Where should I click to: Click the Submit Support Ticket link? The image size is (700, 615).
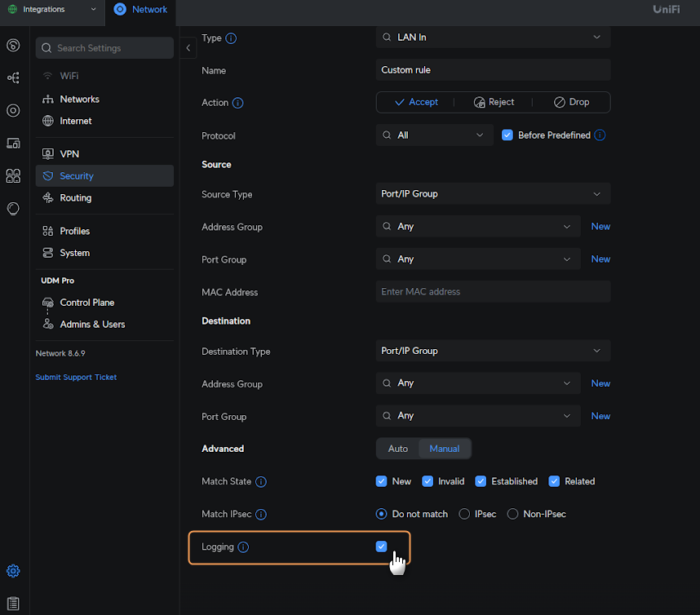click(x=76, y=378)
